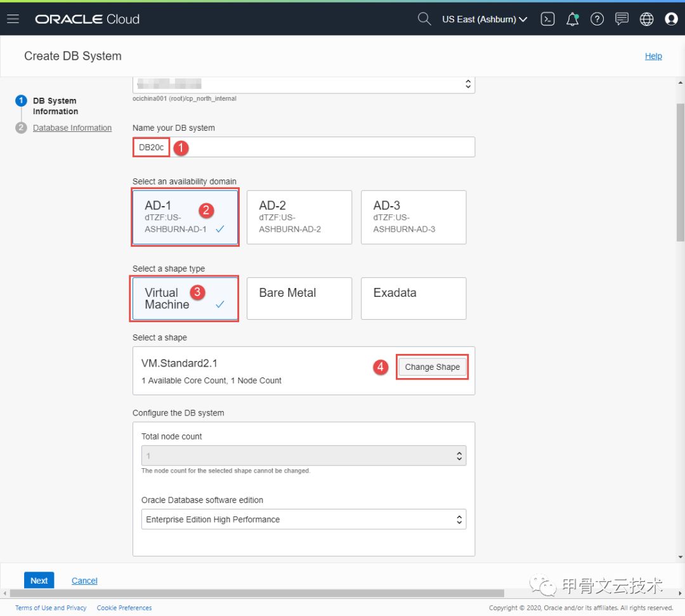
Task: Click the Cancel link
Action: (x=84, y=580)
